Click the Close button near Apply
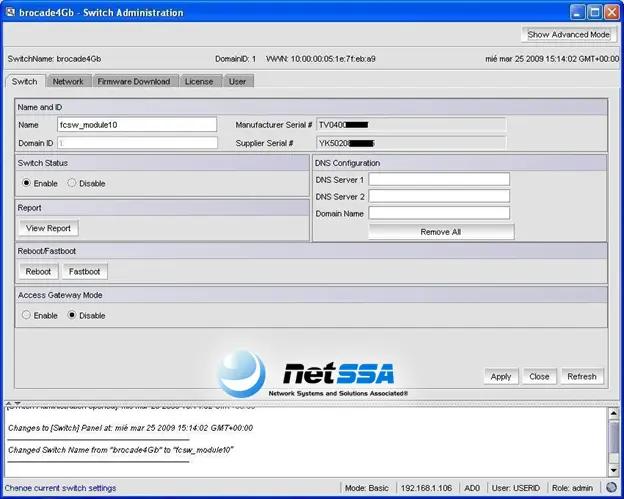Screen dimensions: 624x499 (539, 376)
